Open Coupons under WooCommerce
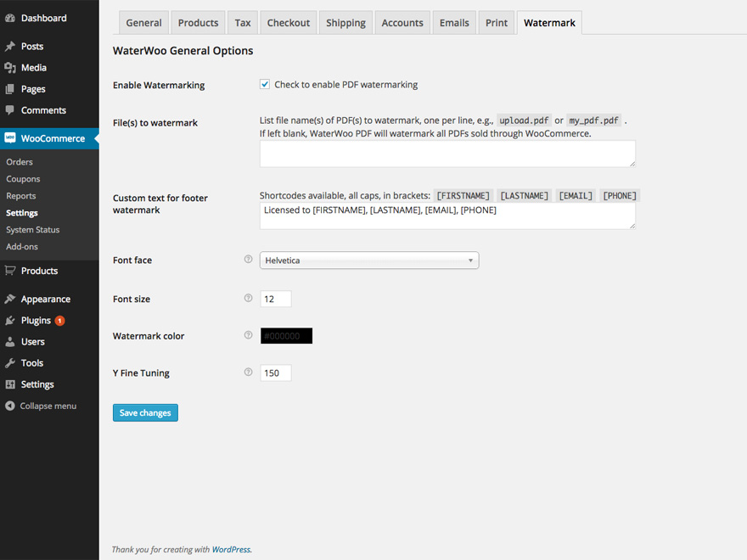Image resolution: width=747 pixels, height=560 pixels. pyautogui.click(x=23, y=179)
